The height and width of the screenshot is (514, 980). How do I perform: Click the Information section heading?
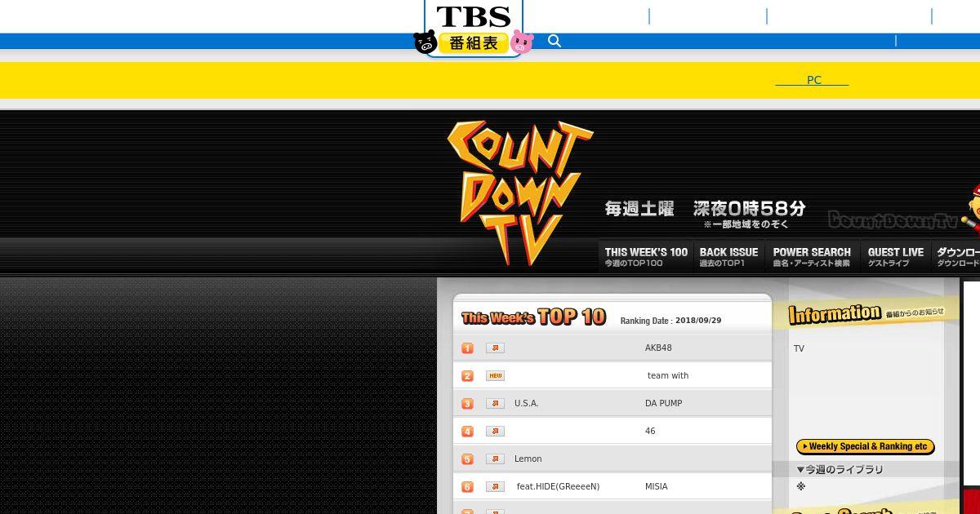835,314
